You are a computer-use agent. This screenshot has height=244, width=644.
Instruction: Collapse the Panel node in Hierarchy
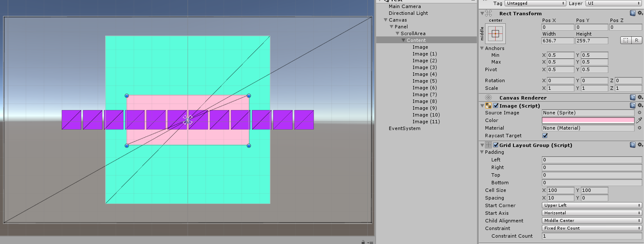[391, 27]
